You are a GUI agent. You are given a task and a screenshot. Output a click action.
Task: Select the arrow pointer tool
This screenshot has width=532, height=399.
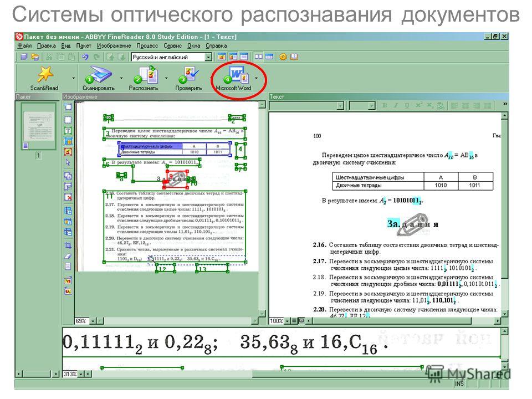tap(68, 162)
